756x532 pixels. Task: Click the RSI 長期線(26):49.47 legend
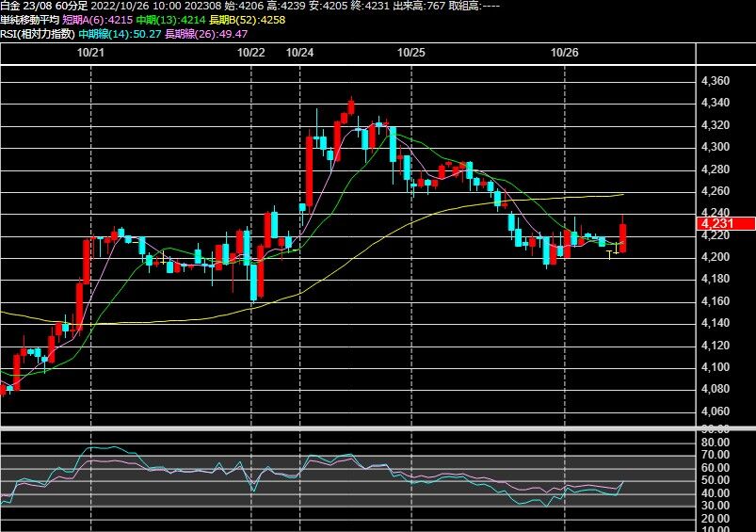[x=206, y=34]
